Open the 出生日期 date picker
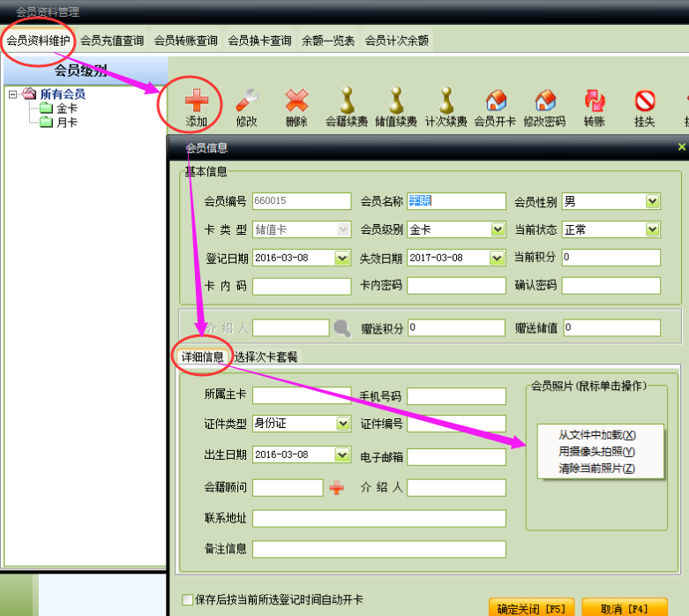The image size is (689, 616). coord(342,454)
